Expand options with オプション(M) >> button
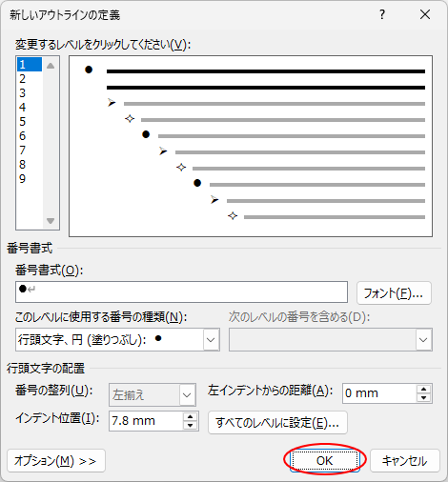The height and width of the screenshot is (482, 448). tap(56, 461)
